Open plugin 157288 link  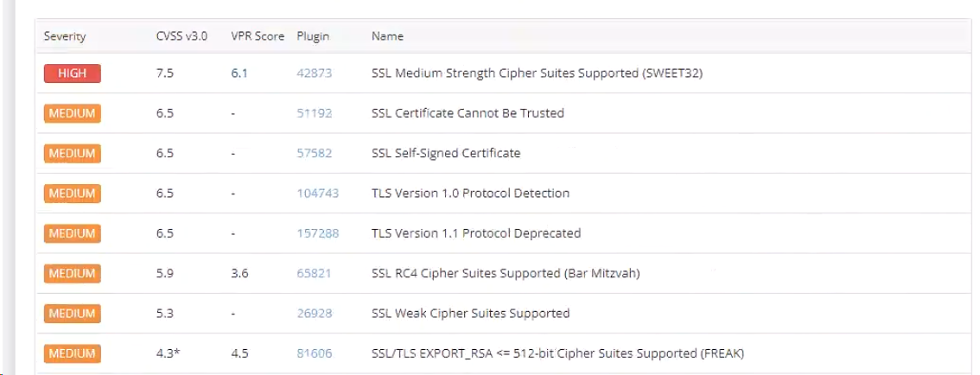[x=317, y=233]
